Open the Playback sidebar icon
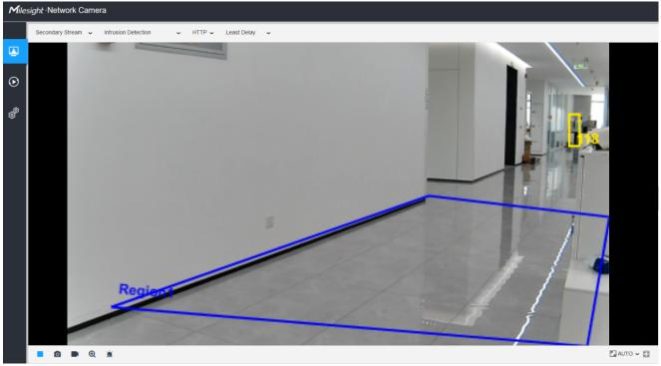The image size is (661, 366). click(14, 82)
